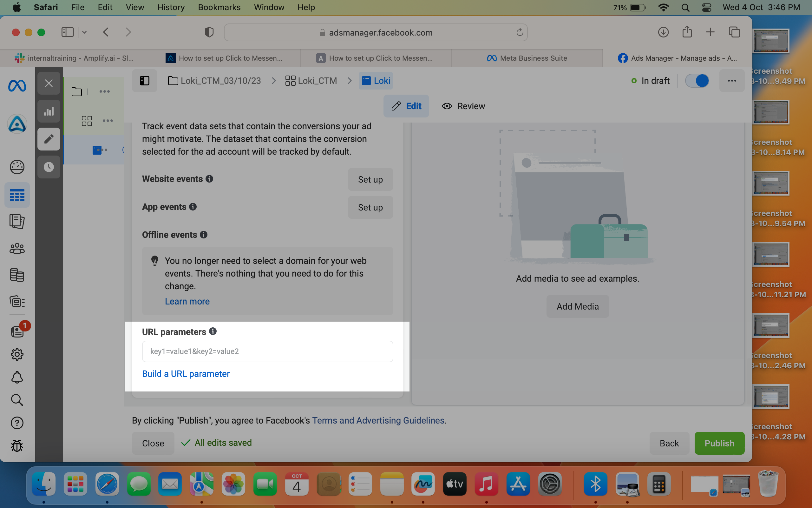Show Safari downloads

coord(663,32)
